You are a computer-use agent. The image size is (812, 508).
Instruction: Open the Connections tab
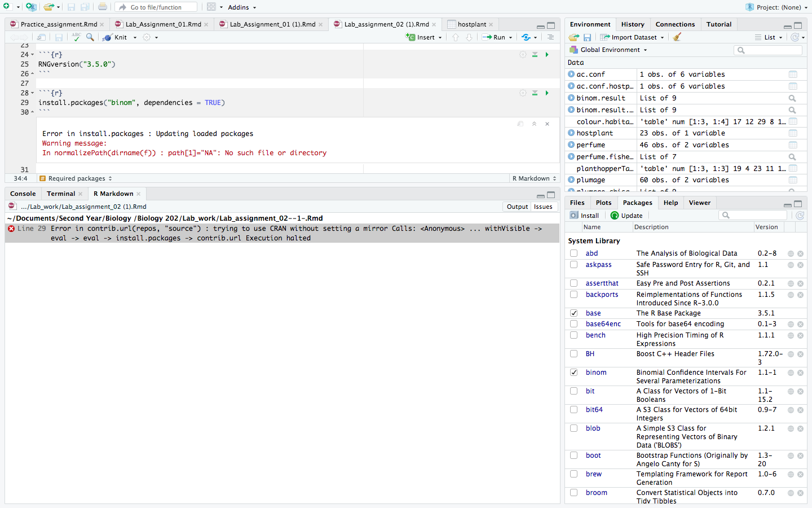675,24
